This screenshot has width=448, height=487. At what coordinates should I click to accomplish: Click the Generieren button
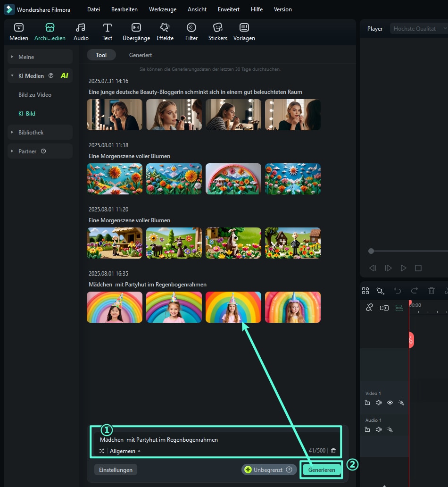322,470
